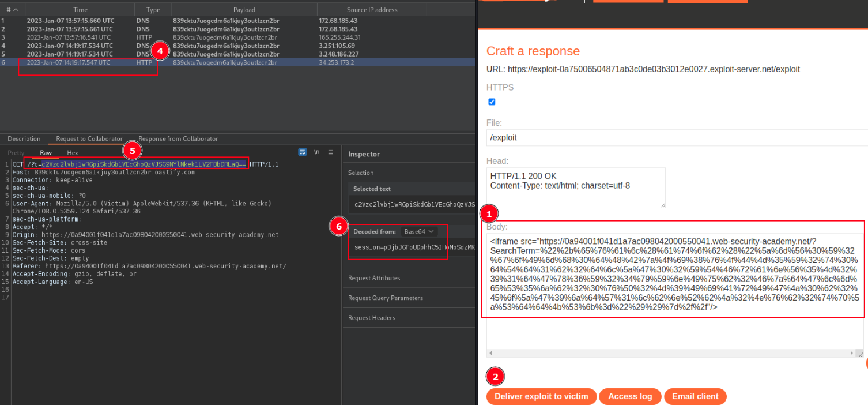The image size is (868, 405).
Task: Select interaction row 3 HTTP 13:57:16.541
Action: click(x=237, y=37)
